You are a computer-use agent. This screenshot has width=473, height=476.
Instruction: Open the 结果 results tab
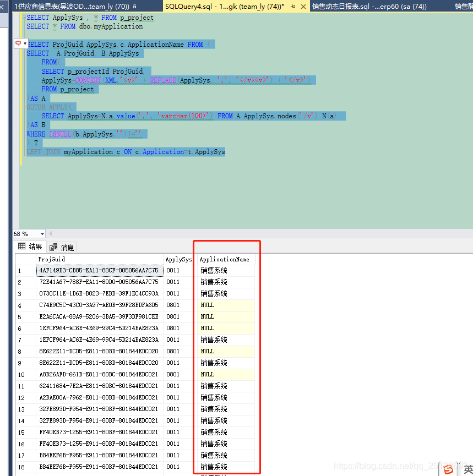click(30, 247)
